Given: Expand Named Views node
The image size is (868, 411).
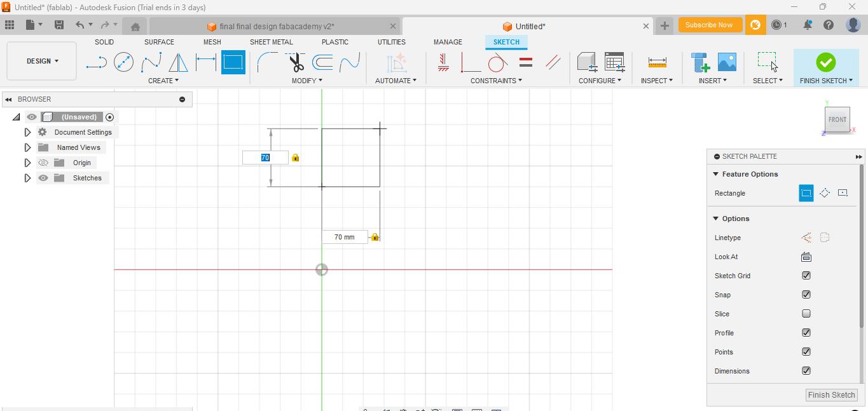Looking at the screenshot, I should click(27, 147).
